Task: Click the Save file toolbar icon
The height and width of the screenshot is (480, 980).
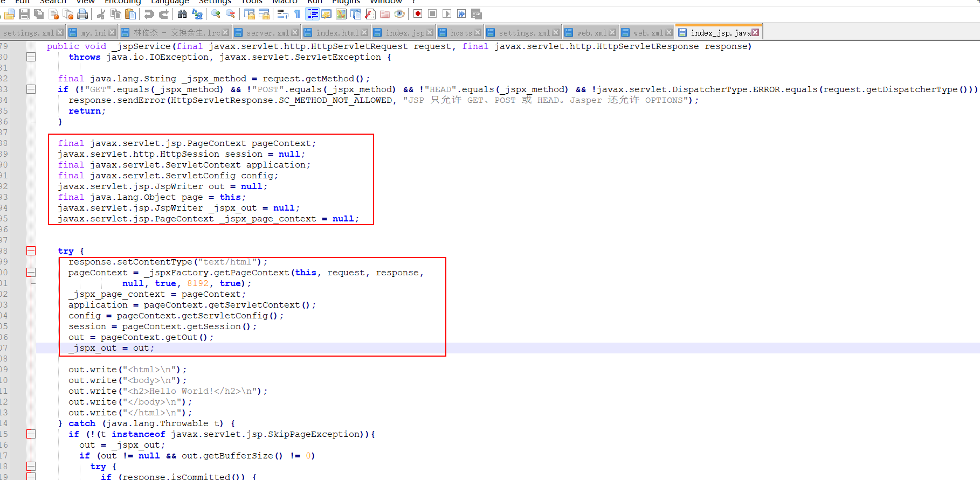Action: point(24,14)
